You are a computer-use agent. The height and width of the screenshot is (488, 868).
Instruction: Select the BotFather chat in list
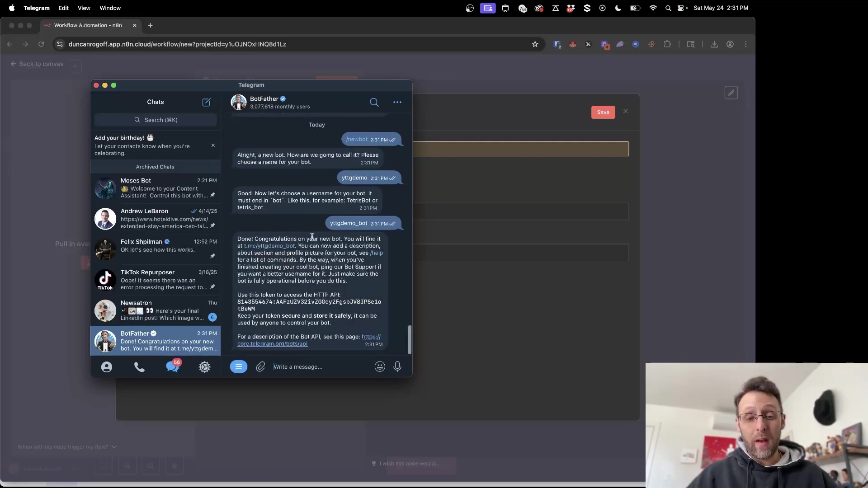point(156,341)
